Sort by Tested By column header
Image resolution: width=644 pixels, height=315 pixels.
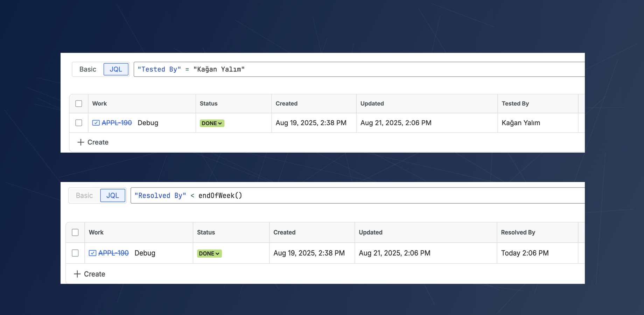coord(515,104)
